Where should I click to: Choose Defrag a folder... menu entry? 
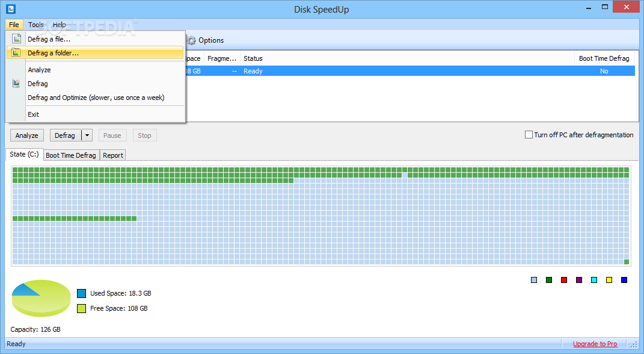95,52
